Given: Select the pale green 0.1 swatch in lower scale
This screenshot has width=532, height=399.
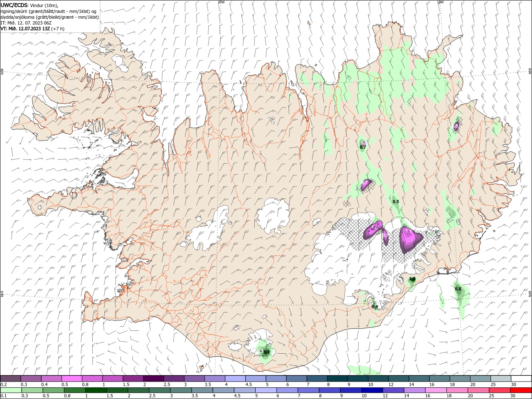Looking at the screenshot, I should point(11,390).
